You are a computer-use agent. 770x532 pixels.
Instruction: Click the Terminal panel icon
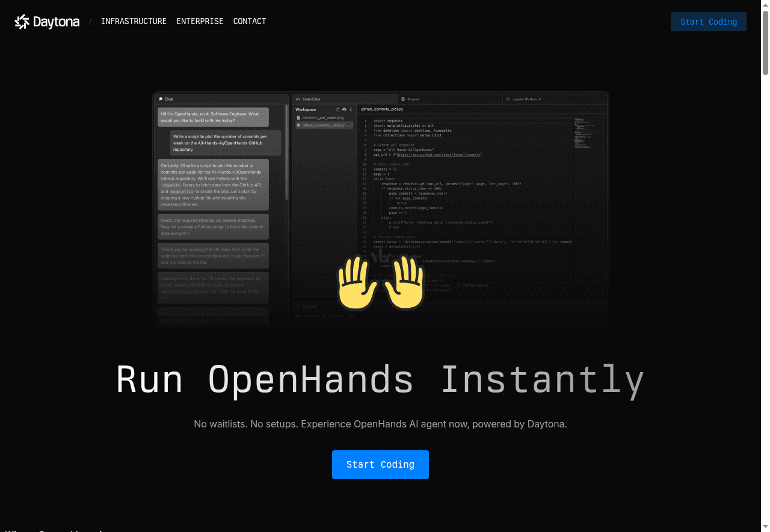coord(299,306)
